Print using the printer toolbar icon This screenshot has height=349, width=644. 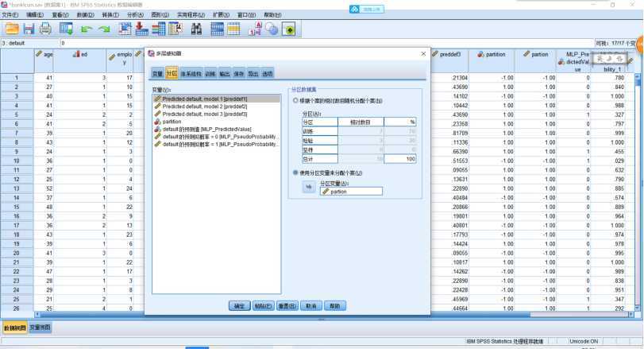point(45,29)
